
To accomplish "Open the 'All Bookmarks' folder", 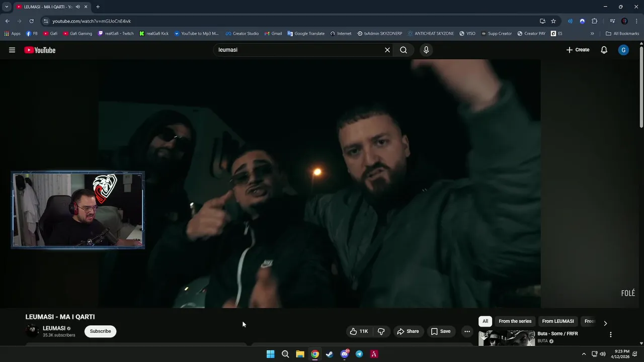I will click(x=622, y=34).
